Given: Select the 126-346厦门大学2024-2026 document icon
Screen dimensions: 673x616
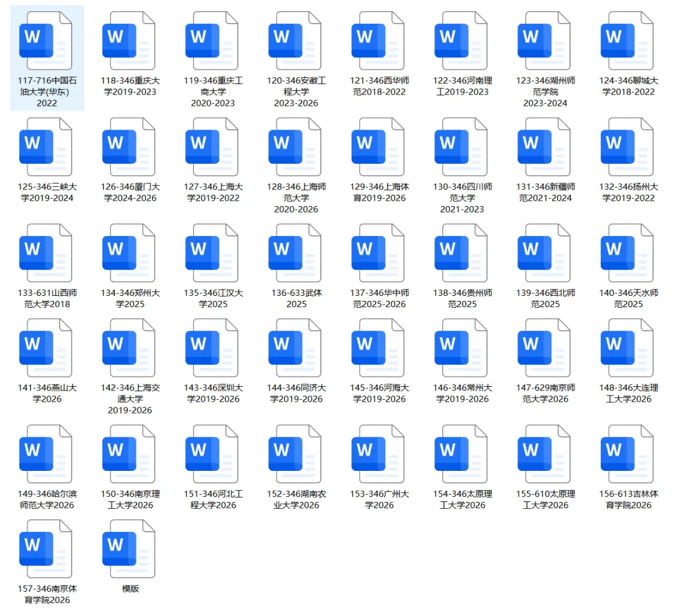Looking at the screenshot, I should 129,147.
